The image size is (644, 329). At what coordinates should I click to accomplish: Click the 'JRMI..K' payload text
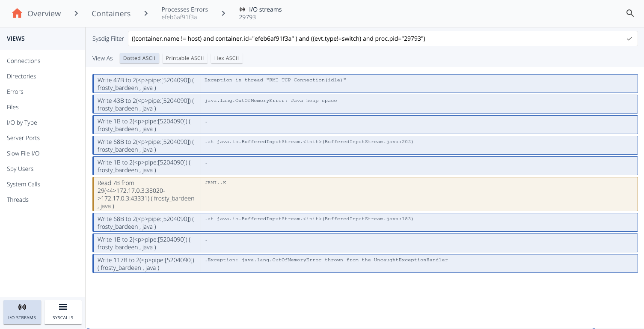(x=215, y=183)
